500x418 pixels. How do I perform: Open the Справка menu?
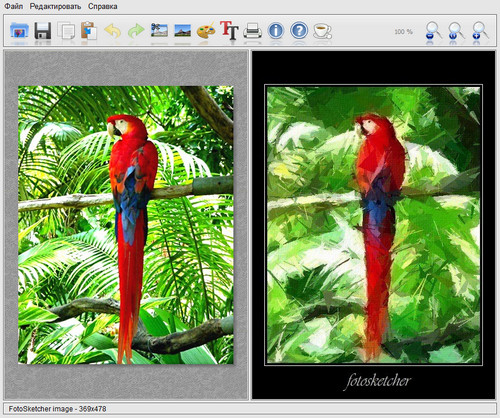(x=103, y=6)
